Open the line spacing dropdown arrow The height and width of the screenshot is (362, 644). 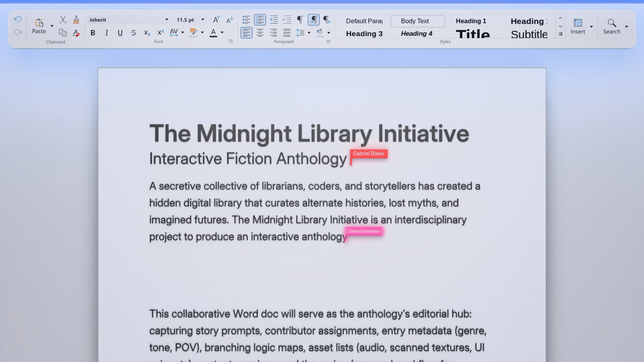[x=309, y=33]
